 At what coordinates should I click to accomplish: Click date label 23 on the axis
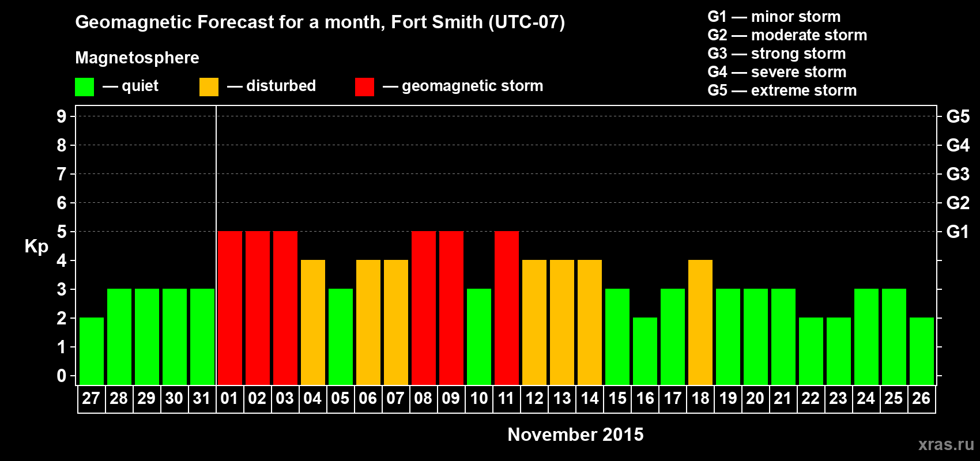(839, 399)
